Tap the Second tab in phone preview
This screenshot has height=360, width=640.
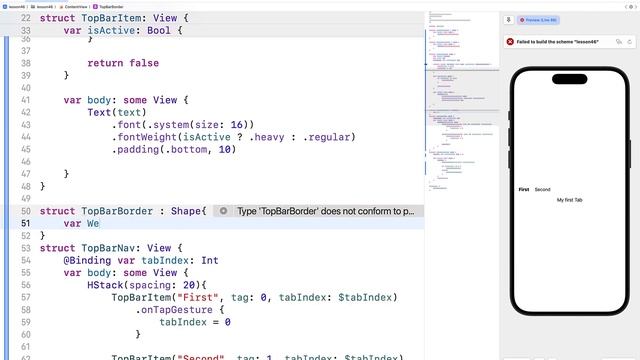(x=542, y=189)
